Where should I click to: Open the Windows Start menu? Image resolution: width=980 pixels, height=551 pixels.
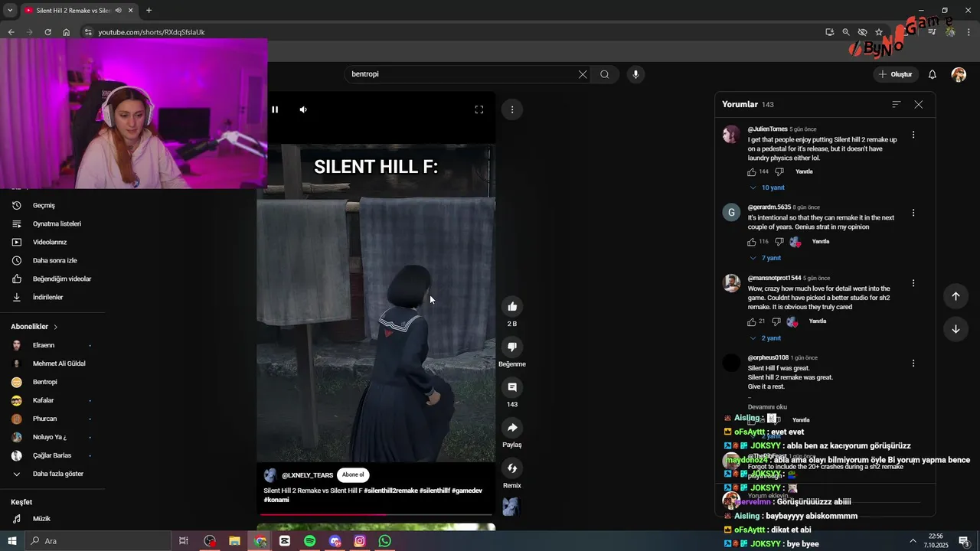12,541
